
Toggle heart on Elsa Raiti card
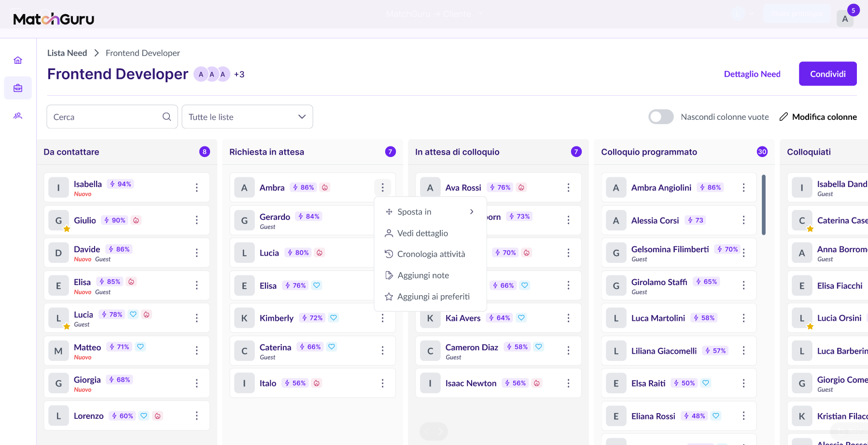click(x=706, y=383)
